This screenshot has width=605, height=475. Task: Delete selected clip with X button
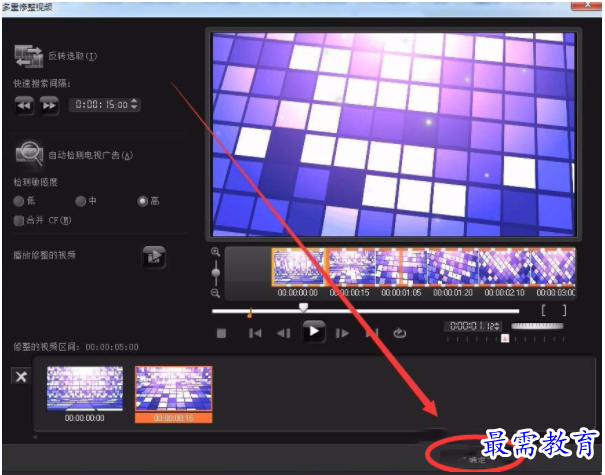point(21,376)
